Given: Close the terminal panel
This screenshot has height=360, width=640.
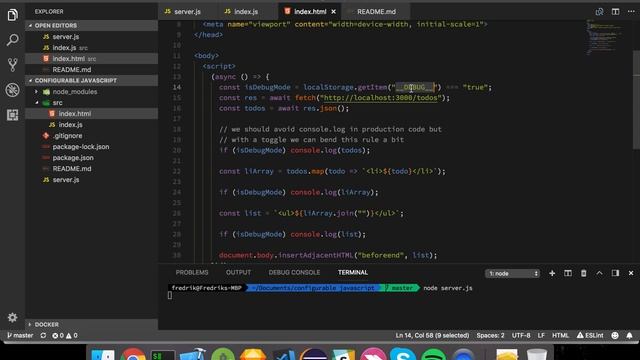Looking at the screenshot, I should (631, 273).
